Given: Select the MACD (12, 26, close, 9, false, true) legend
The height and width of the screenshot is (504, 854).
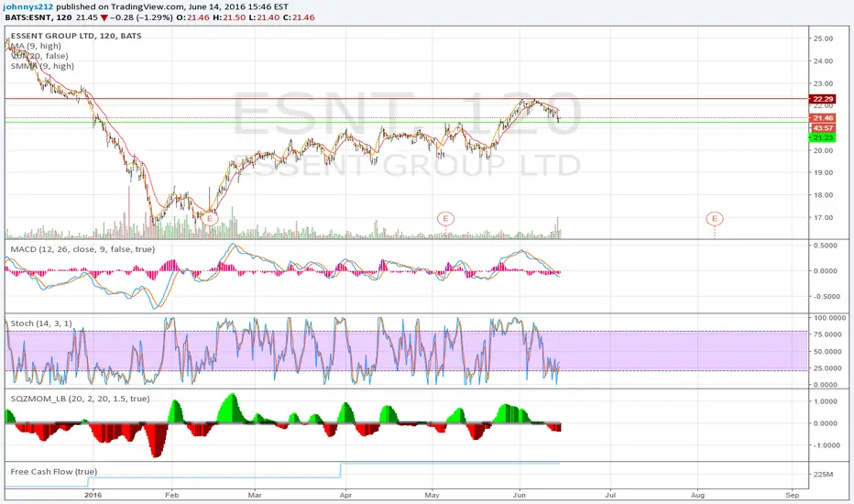Looking at the screenshot, I should tap(82, 249).
